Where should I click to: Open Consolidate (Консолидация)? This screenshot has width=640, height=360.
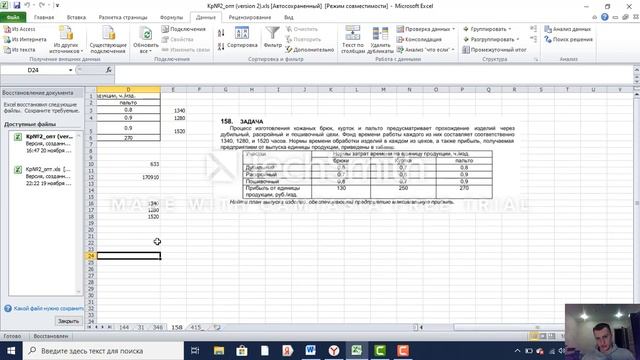[419, 40]
